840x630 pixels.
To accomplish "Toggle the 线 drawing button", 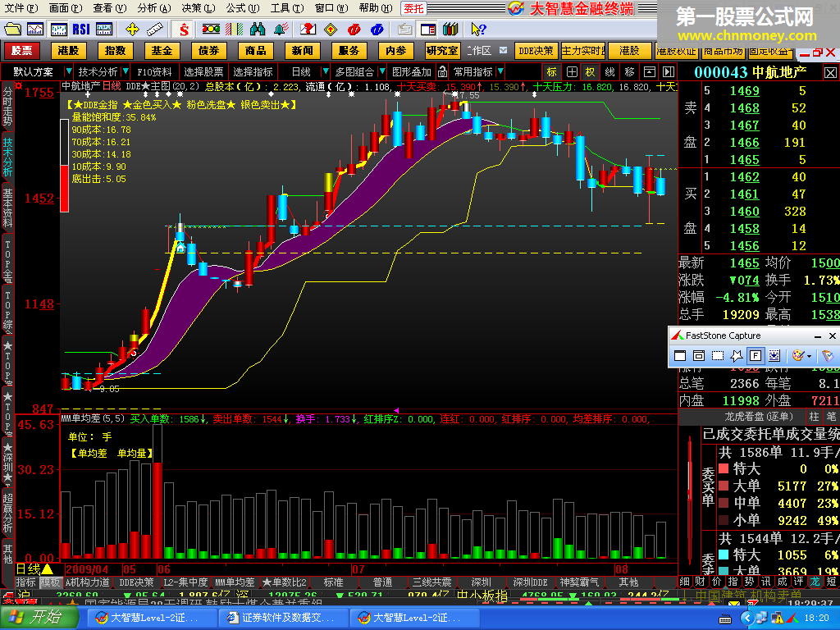I will (610, 71).
